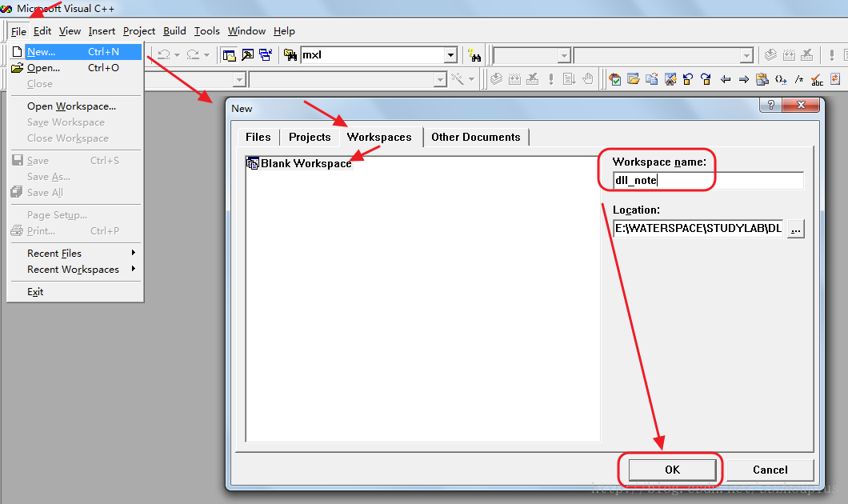Switch to the Files tab

pos(258,138)
